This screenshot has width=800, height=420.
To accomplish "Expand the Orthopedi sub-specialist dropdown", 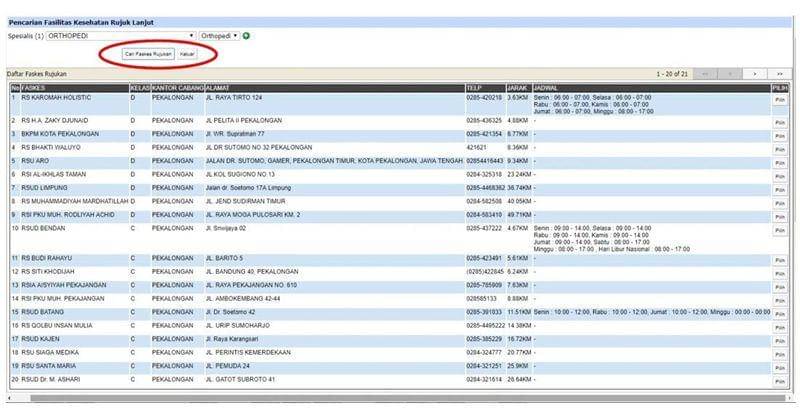I will point(219,36).
